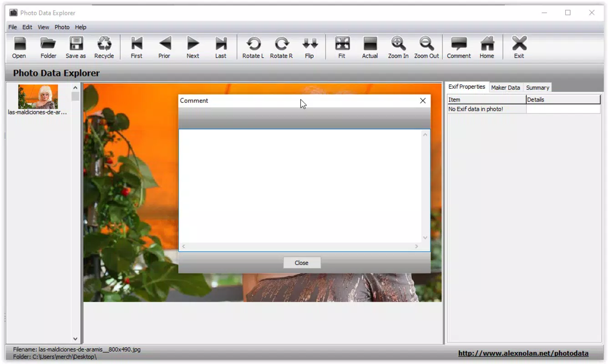
Task: Click the thumbnail list scroll-up arrow
Action: [76, 87]
